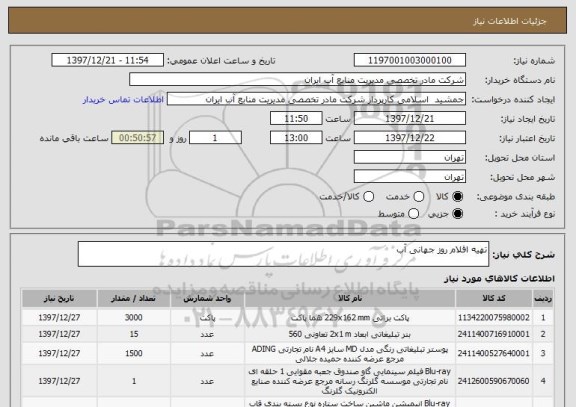Select item code 2411400716910001
The image size is (576, 407).
tap(494, 334)
